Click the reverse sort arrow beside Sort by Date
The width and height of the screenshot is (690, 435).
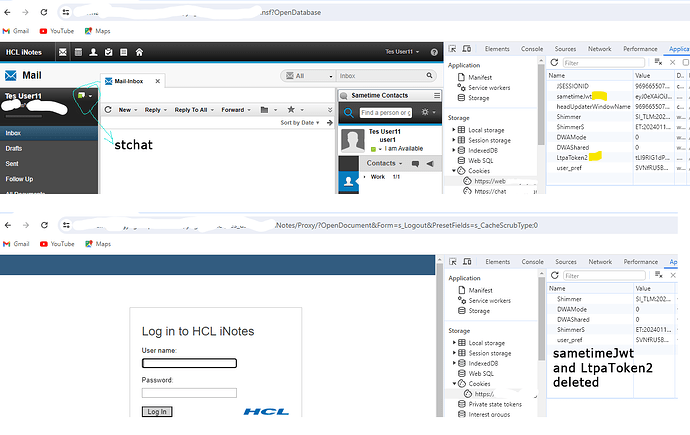coord(330,123)
